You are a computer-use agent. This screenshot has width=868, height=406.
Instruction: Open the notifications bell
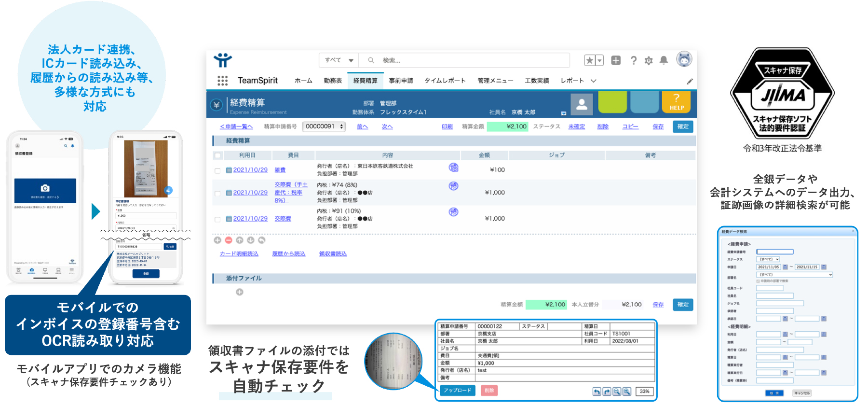[x=664, y=60]
